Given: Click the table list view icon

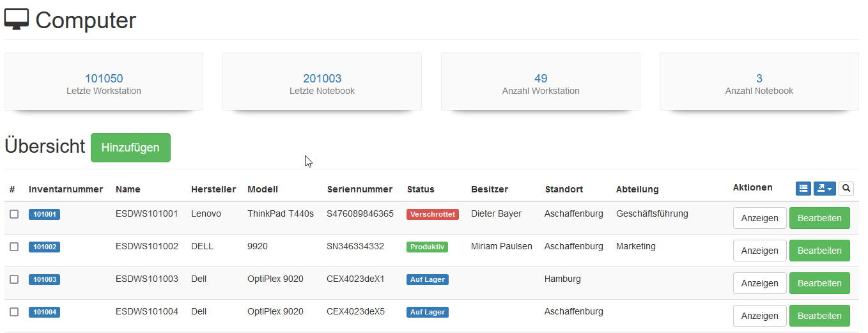Looking at the screenshot, I should (x=803, y=189).
